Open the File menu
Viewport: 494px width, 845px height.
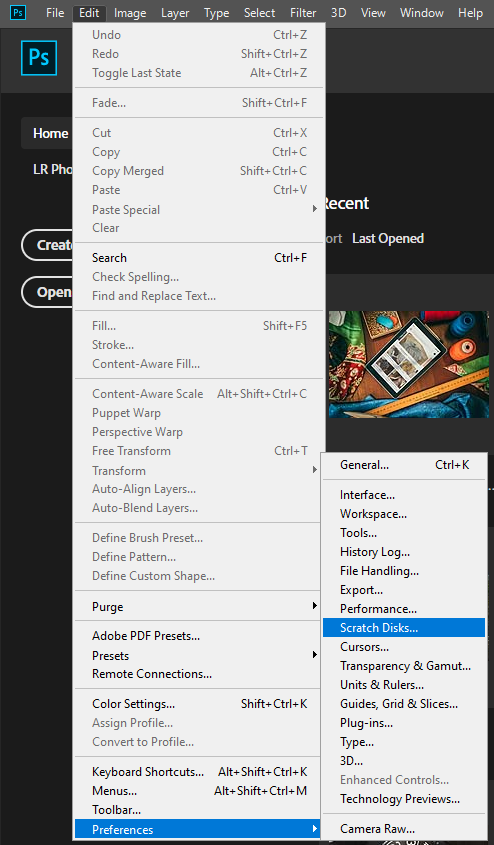(55, 13)
